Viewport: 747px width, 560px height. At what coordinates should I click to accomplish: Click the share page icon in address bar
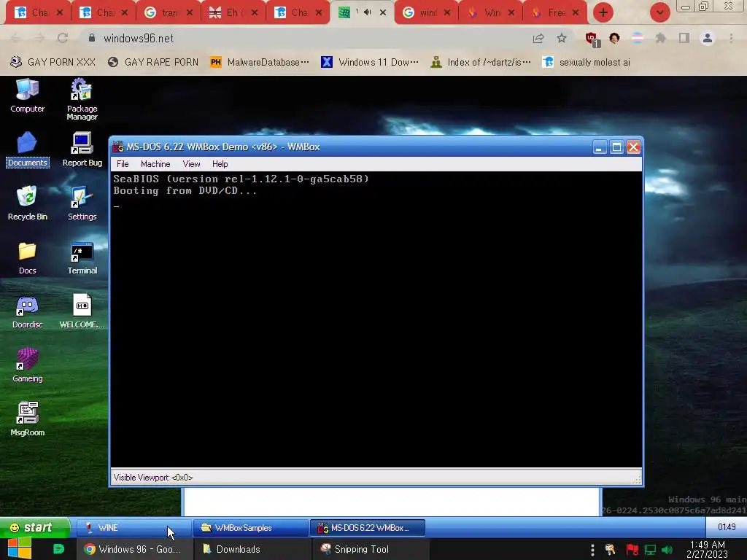pyautogui.click(x=538, y=38)
